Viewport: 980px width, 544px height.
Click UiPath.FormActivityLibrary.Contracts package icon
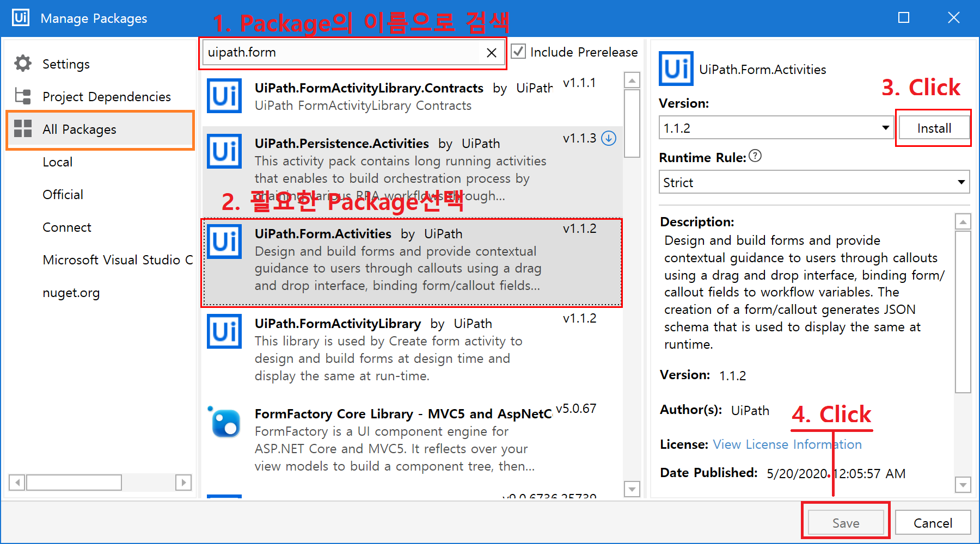(x=224, y=96)
